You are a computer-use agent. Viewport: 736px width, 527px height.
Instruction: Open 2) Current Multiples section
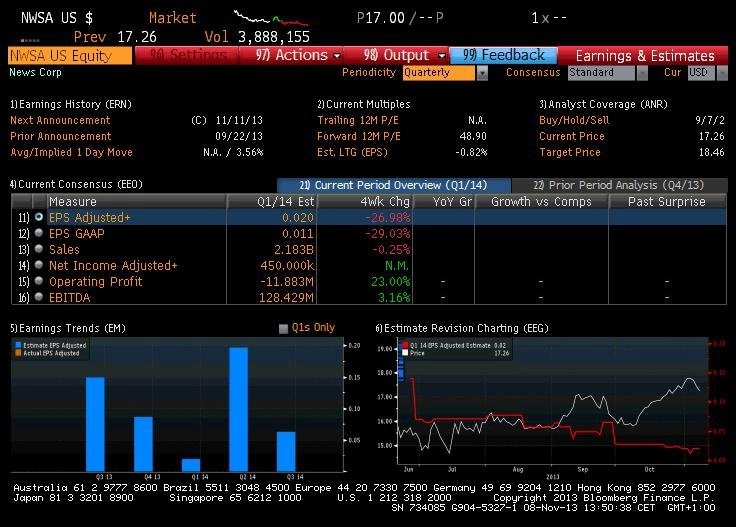coord(364,104)
